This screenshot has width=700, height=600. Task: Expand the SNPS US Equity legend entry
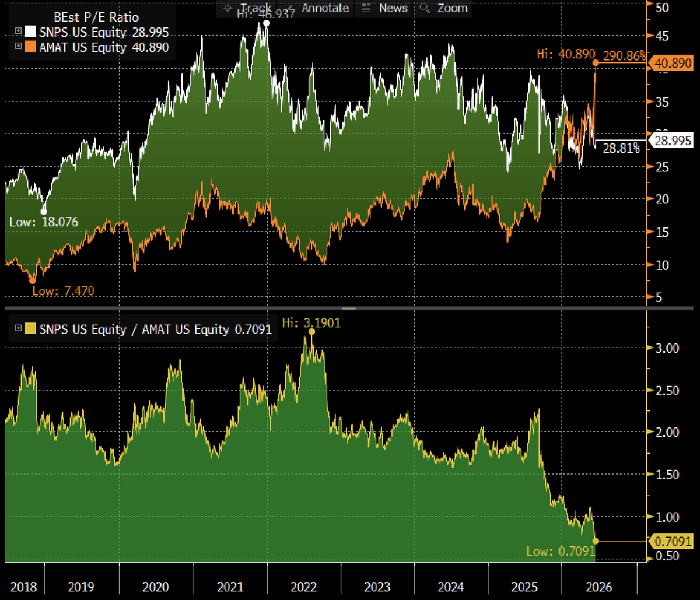tap(18, 31)
